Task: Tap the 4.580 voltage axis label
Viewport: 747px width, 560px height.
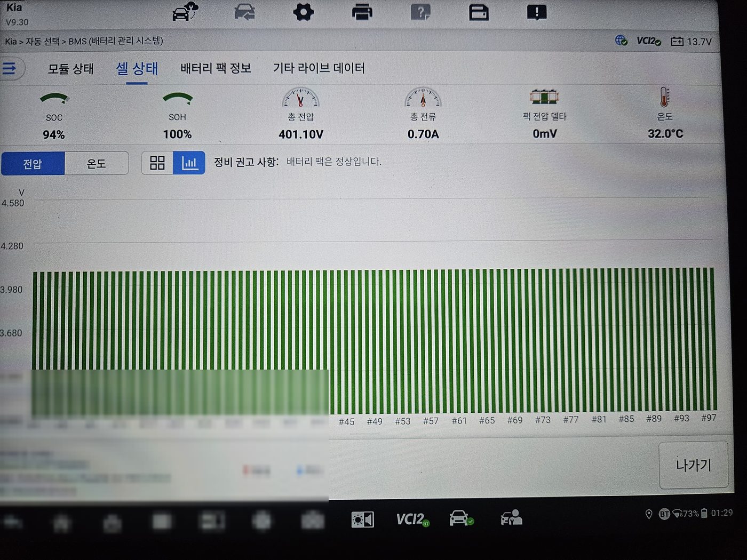Action: (12, 203)
